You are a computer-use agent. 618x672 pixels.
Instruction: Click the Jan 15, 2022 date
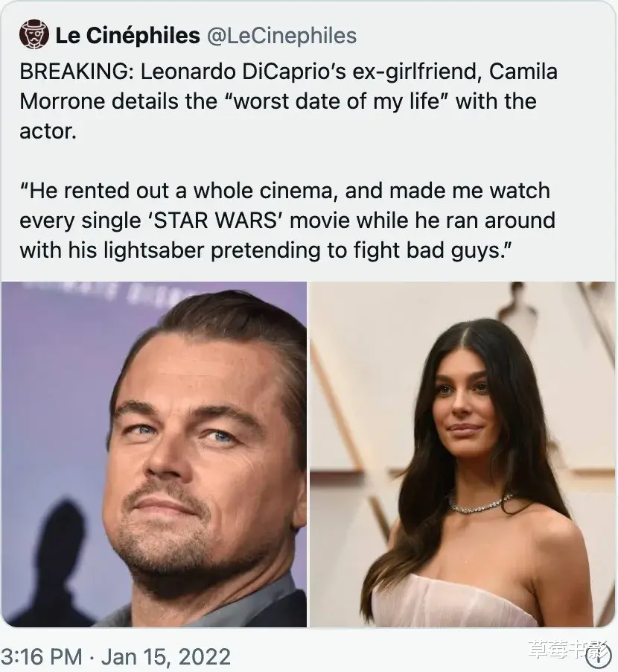click(x=166, y=656)
